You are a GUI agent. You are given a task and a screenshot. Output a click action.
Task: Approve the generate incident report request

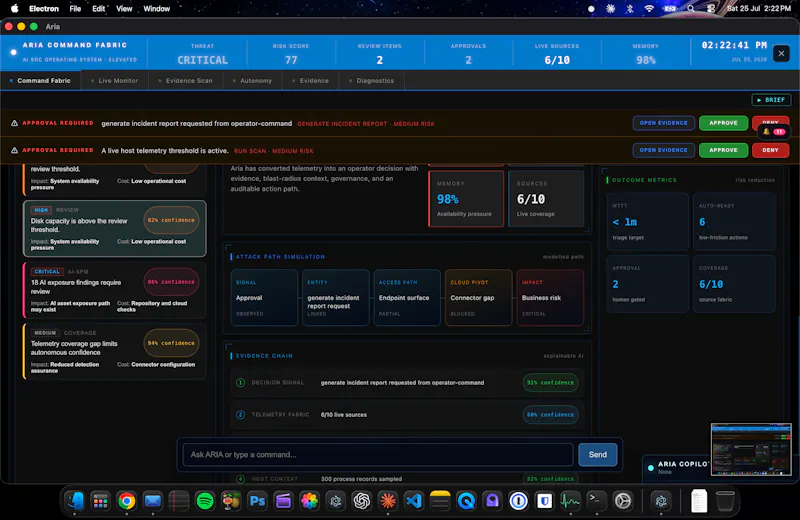click(x=723, y=123)
